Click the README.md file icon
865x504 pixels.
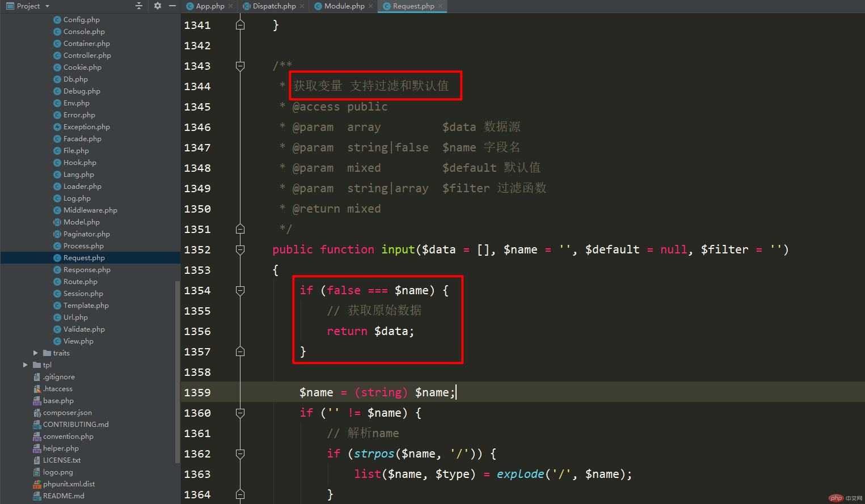coord(37,496)
